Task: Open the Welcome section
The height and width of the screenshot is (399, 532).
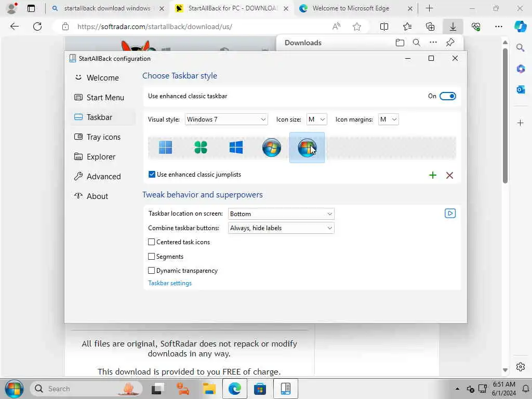Action: 103,78
